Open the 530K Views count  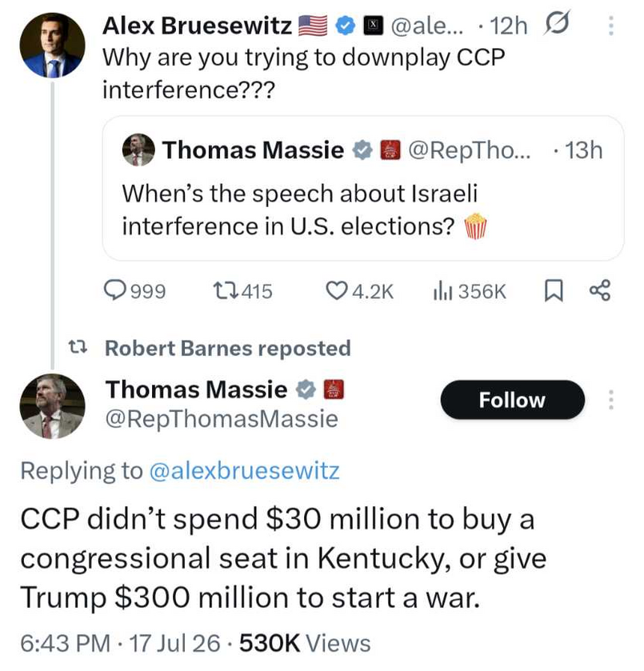tap(305, 643)
